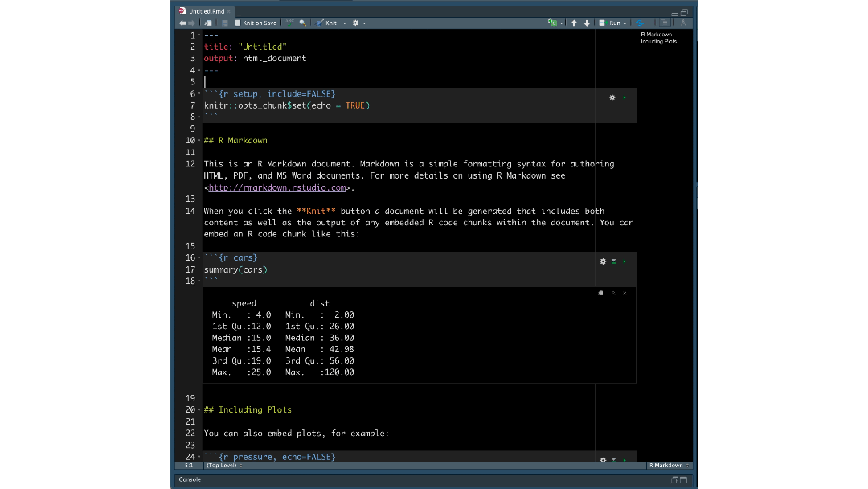Open the Run dropdown options
The image size is (868, 489).
(624, 23)
